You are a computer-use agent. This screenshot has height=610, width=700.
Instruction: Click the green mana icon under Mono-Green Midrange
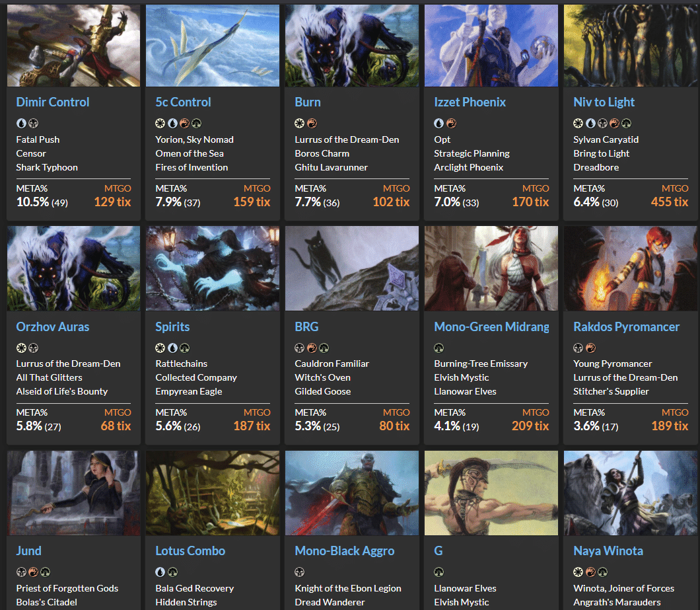[x=439, y=348]
